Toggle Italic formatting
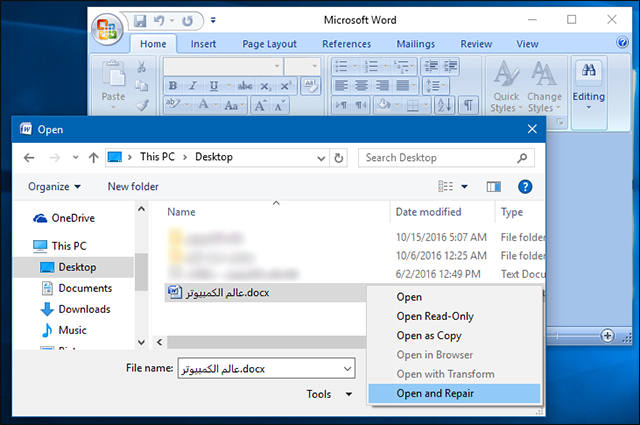Screen dimensions: 640x425 click(193, 86)
